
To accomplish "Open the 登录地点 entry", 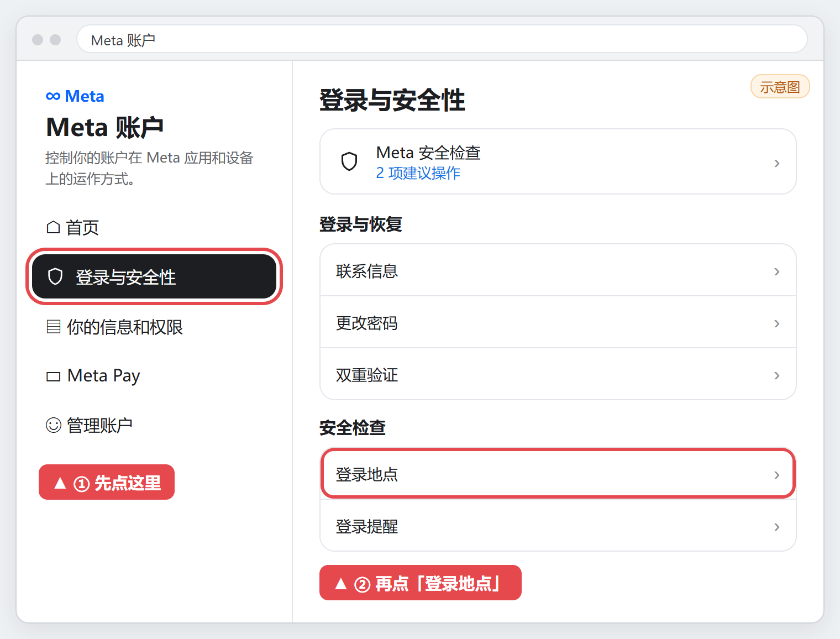I will tap(558, 474).
